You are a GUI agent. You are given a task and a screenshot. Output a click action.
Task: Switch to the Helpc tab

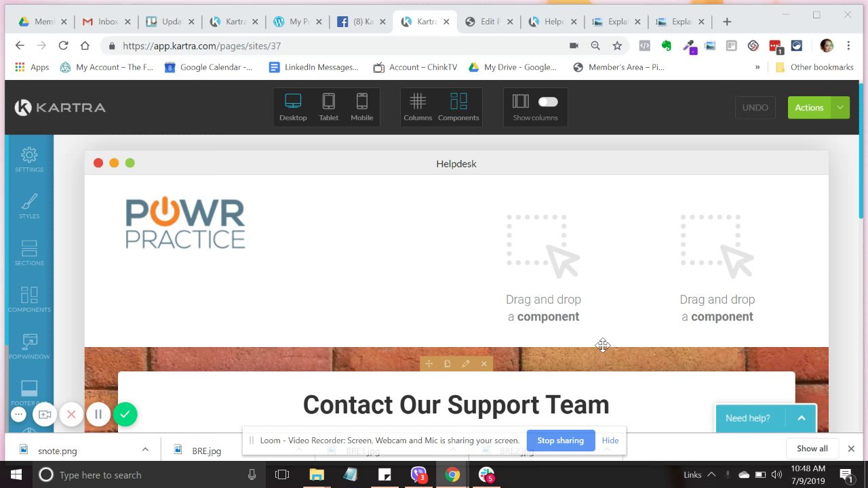pyautogui.click(x=553, y=22)
